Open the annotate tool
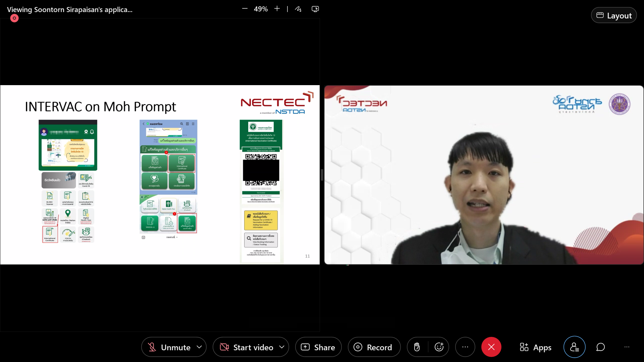The image size is (644, 362). 298,9
